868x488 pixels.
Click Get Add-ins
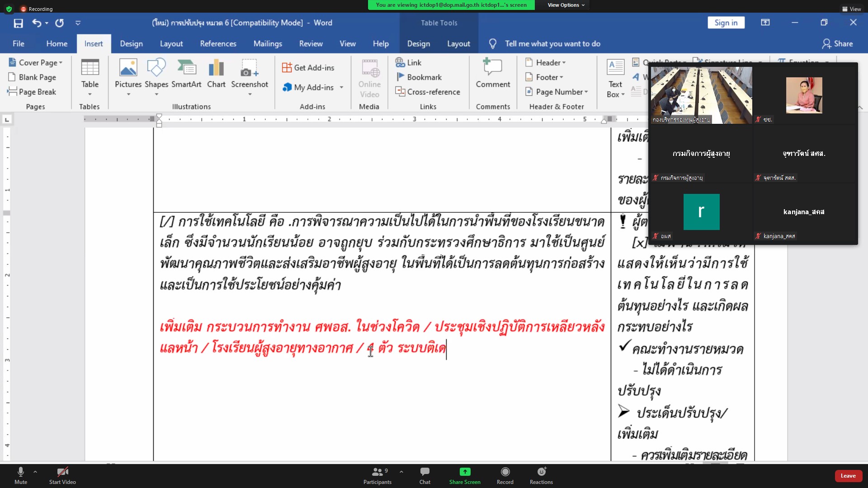click(x=308, y=68)
